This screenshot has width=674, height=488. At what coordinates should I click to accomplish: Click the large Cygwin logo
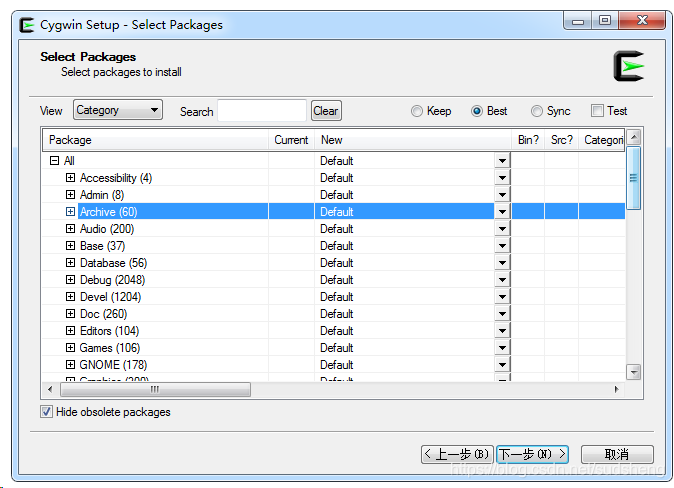click(x=628, y=66)
